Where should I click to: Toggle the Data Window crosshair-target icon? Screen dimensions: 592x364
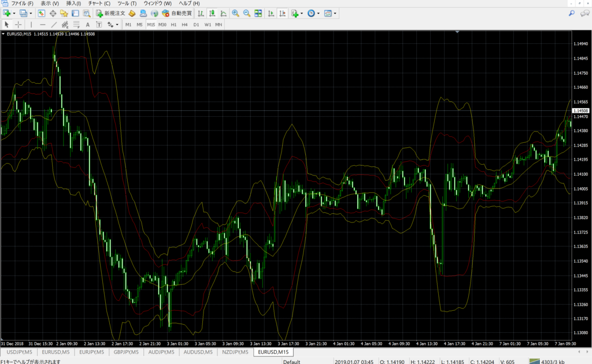click(x=53, y=14)
